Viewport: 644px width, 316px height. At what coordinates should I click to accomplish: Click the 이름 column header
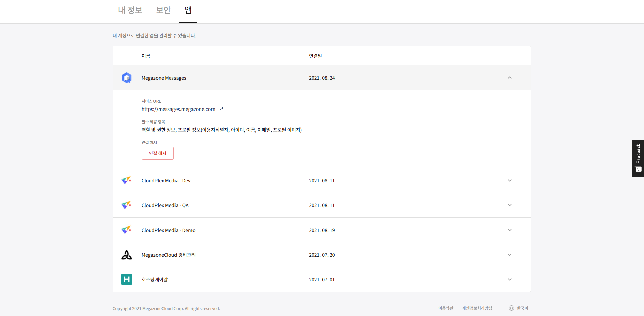click(x=146, y=56)
